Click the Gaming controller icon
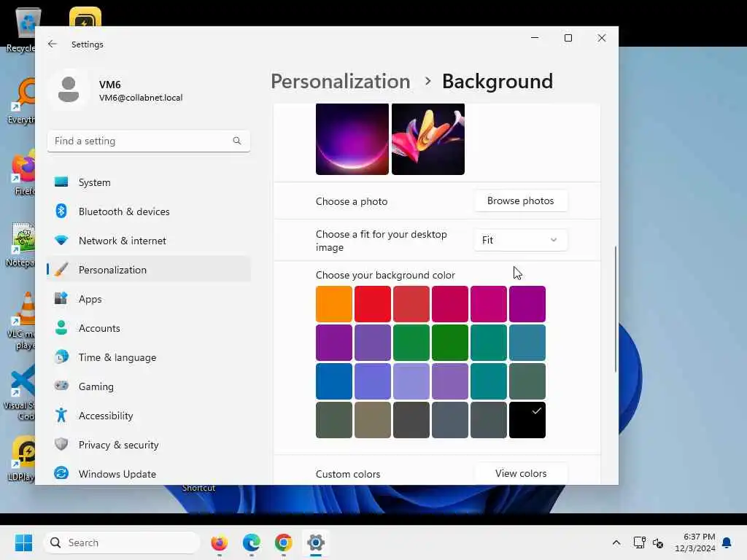Image resolution: width=747 pixels, height=560 pixels. 61,386
